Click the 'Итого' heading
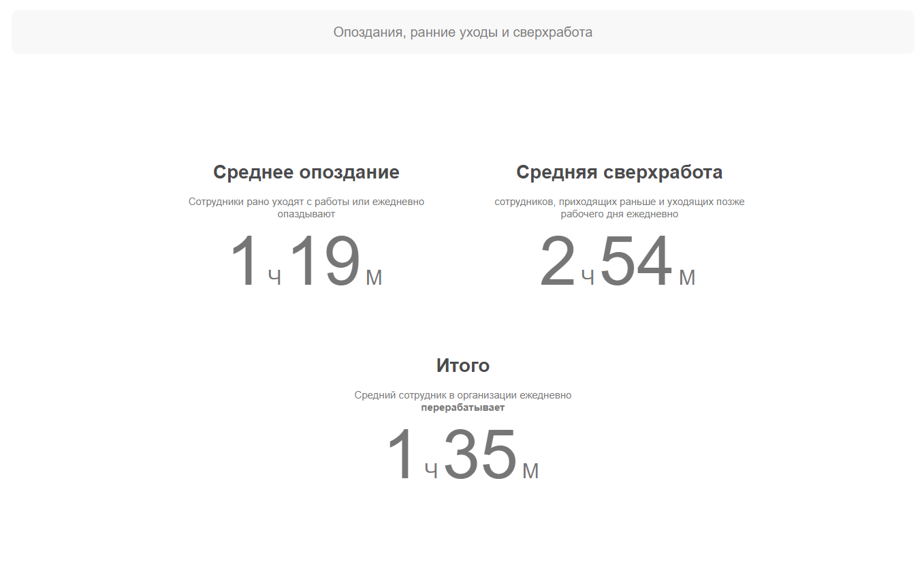The height and width of the screenshot is (562, 924). point(463,365)
